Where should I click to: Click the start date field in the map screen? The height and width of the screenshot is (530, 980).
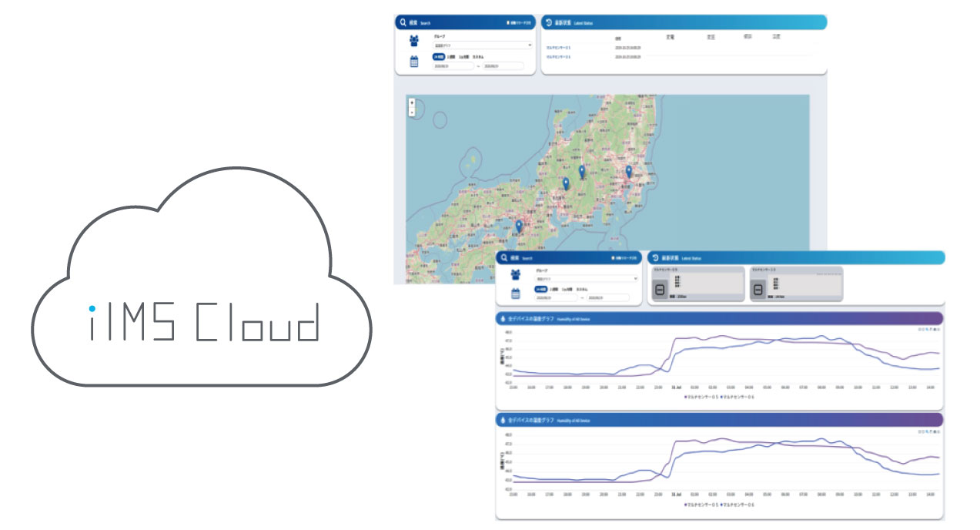coord(453,66)
